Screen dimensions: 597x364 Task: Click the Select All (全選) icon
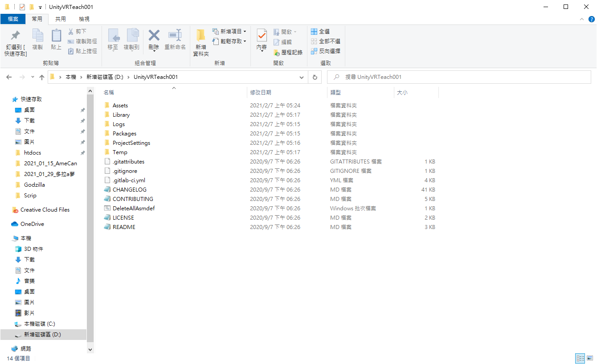point(314,32)
